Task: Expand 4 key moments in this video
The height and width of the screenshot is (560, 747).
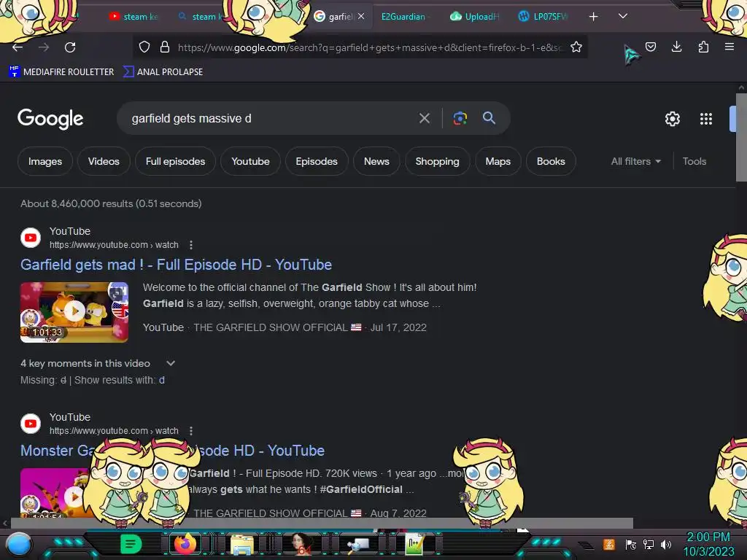Action: pos(98,363)
